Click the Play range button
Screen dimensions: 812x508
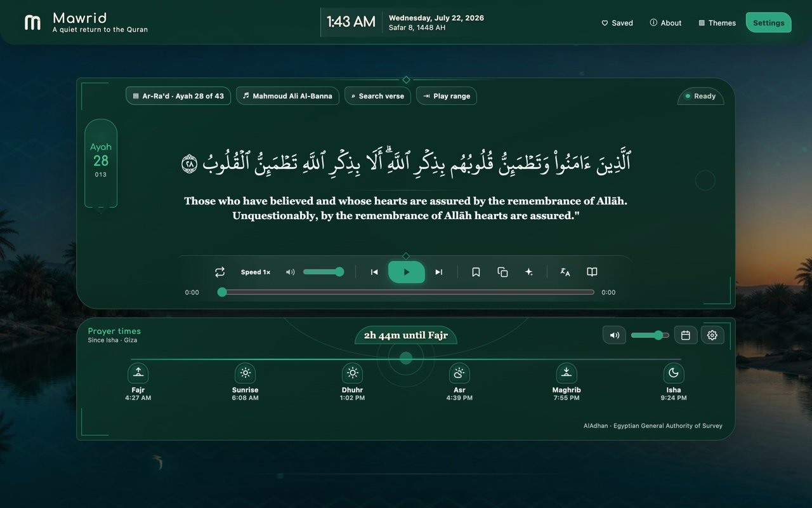[446, 96]
